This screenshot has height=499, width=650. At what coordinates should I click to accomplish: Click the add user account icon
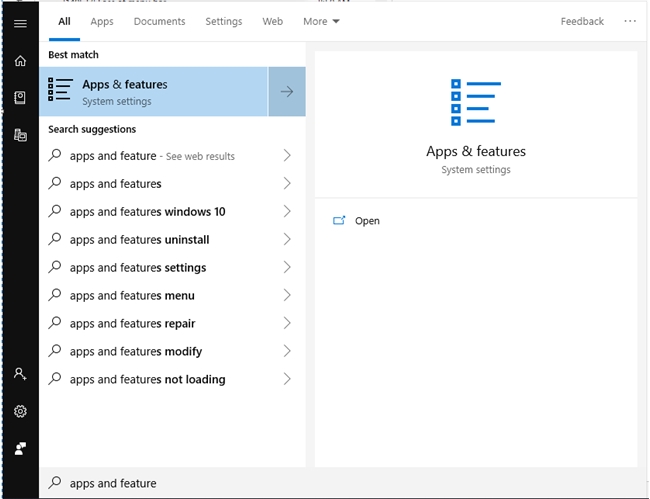[20, 374]
